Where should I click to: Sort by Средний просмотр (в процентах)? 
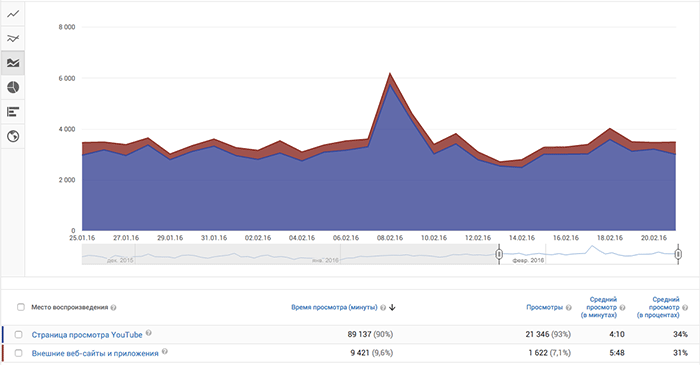[658, 307]
